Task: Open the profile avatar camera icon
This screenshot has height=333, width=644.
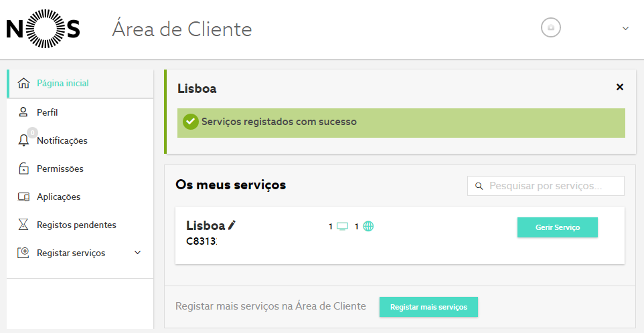Action: [x=551, y=27]
